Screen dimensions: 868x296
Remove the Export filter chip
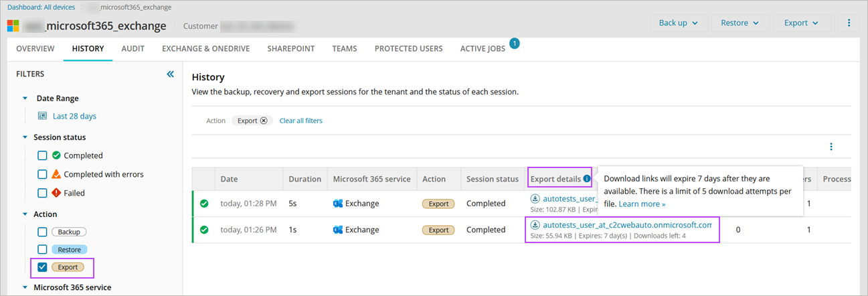pyautogui.click(x=264, y=121)
